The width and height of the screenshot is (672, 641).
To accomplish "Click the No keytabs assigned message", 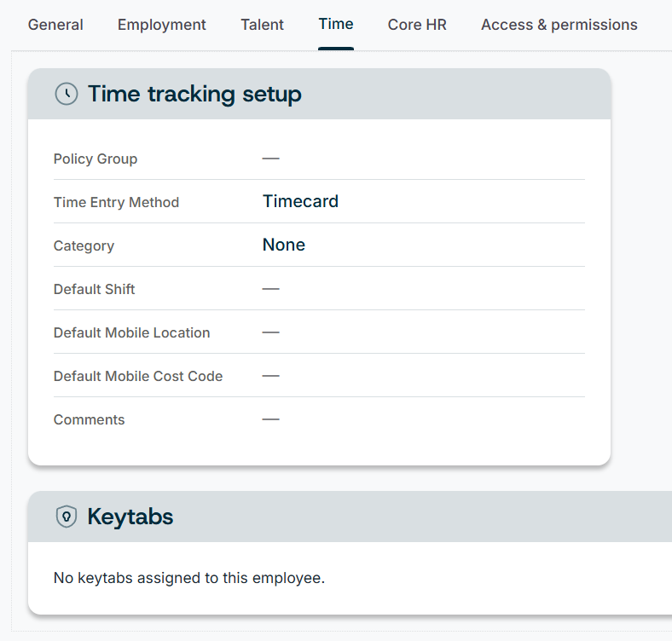I will coord(189,578).
